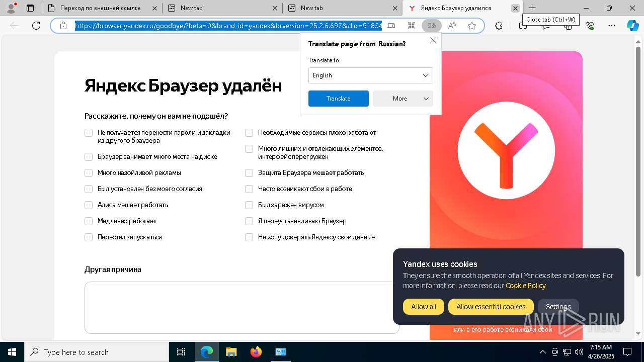The image size is (644, 362).
Task: Switch to the second 'New tab' tab
Action: 342,8
